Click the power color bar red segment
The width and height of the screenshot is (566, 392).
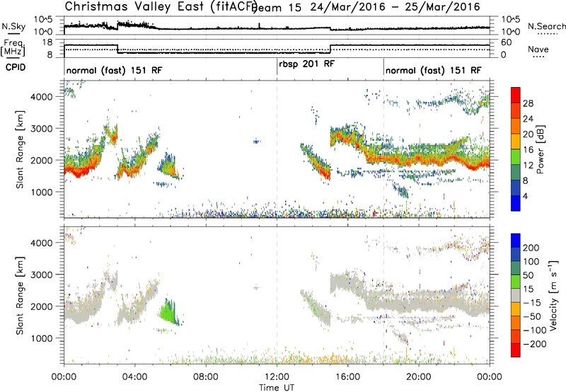coord(516,96)
